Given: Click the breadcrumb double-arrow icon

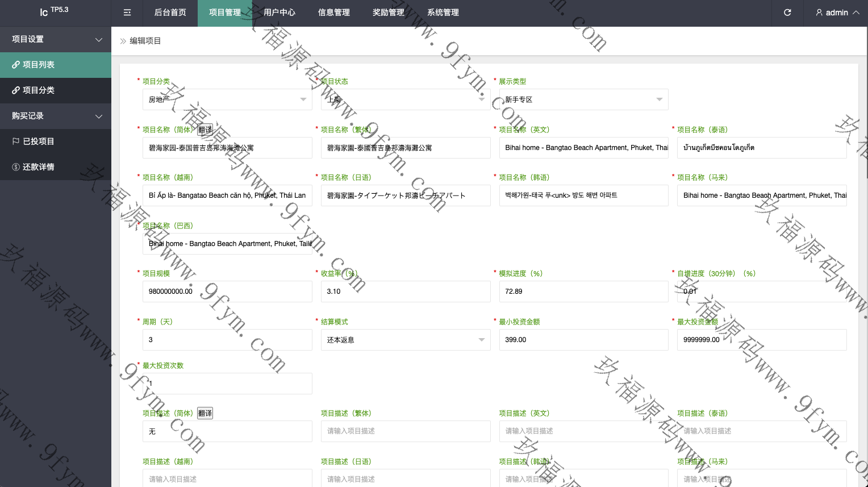Looking at the screenshot, I should click(123, 41).
